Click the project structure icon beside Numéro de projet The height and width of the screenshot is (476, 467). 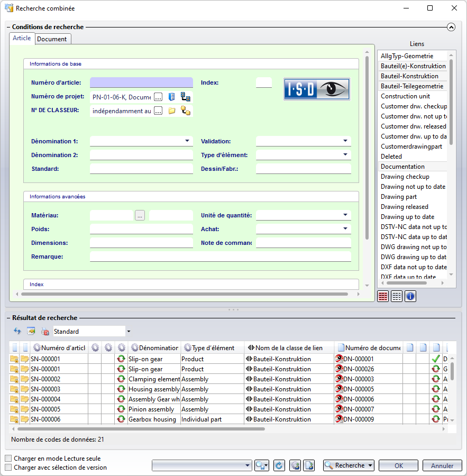pyautogui.click(x=185, y=97)
